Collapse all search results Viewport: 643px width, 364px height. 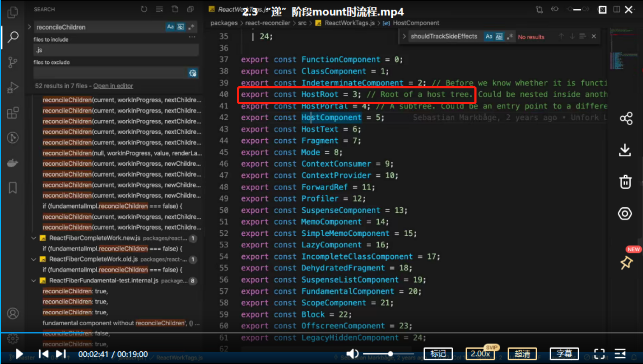click(x=190, y=9)
